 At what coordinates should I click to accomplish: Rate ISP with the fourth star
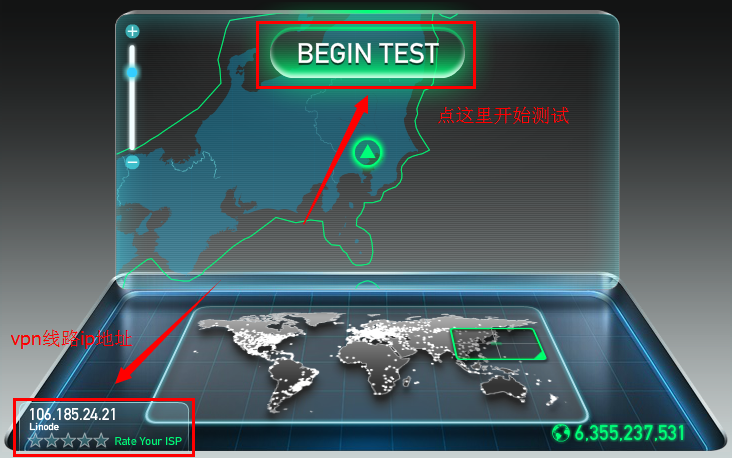[x=84, y=440]
